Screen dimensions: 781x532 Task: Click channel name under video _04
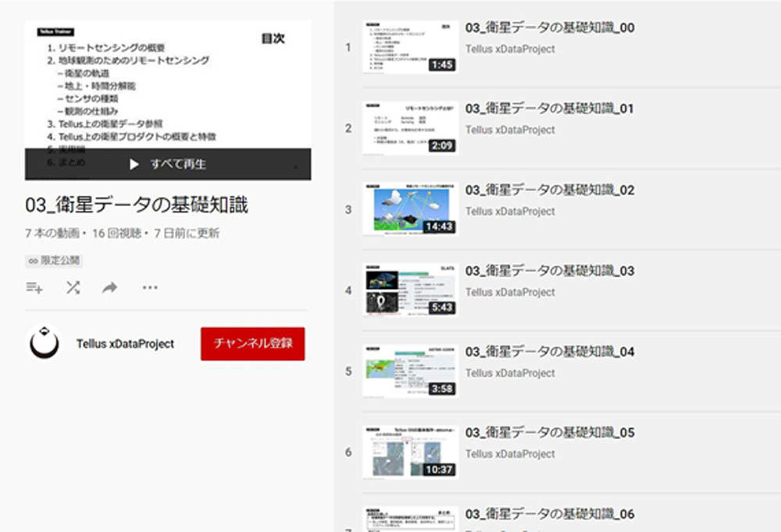pos(510,373)
